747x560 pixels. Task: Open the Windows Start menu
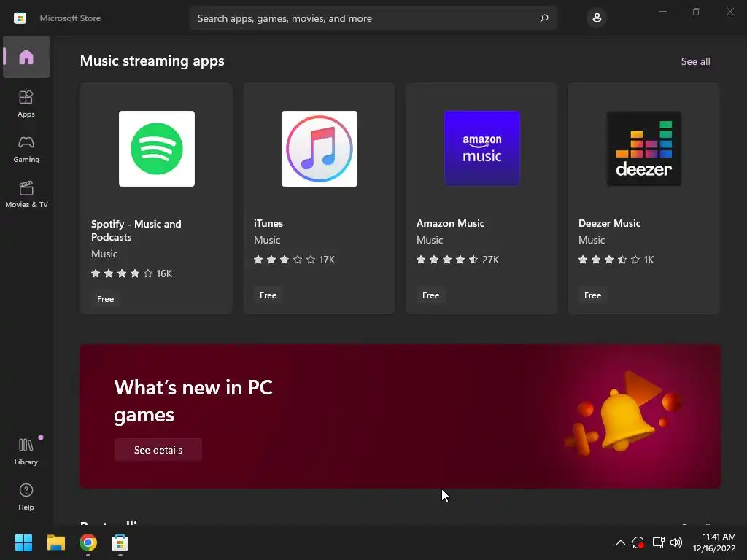23,542
